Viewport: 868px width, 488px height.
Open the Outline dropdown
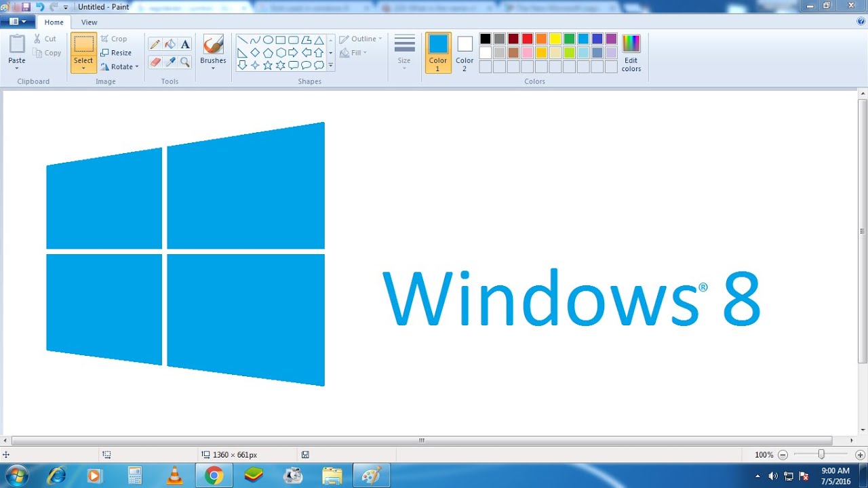coord(361,39)
